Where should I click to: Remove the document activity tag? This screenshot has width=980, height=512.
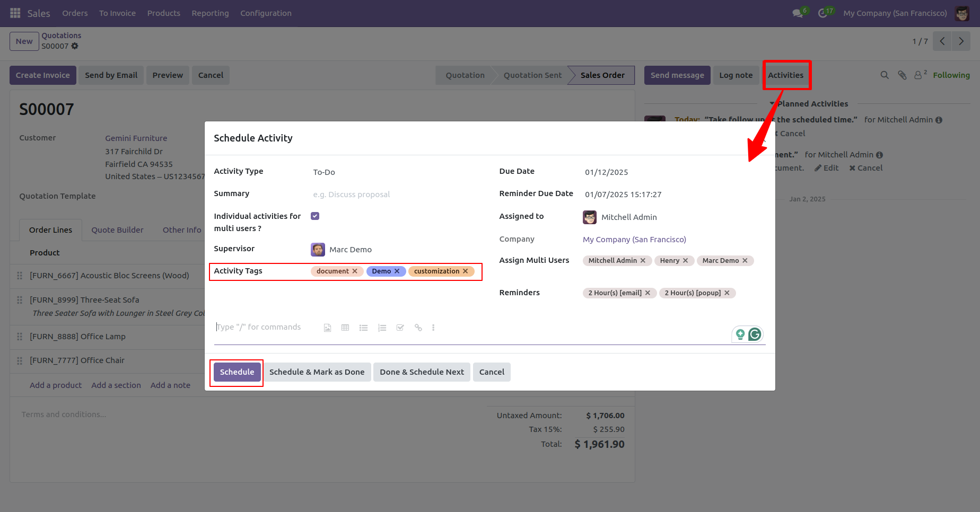click(355, 271)
